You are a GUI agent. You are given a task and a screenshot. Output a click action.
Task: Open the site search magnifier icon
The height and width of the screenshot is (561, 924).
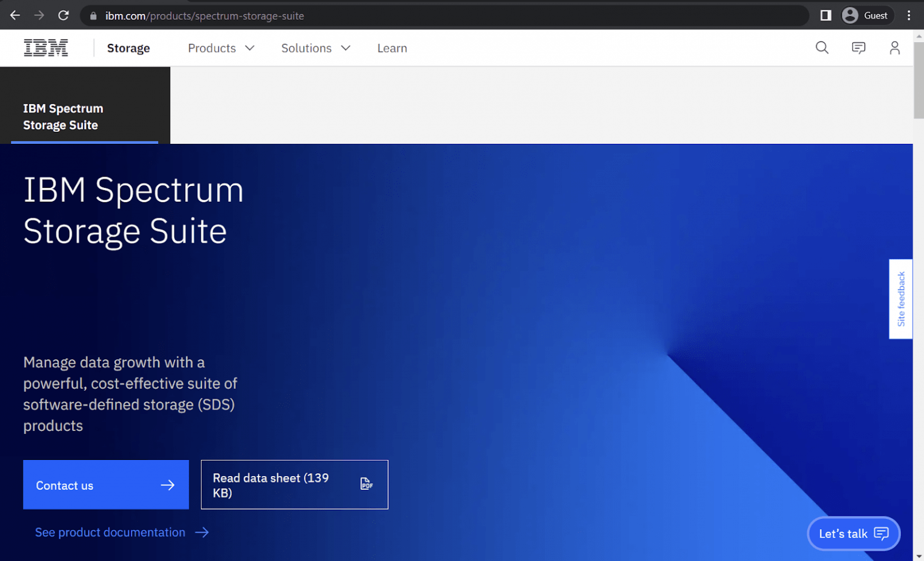coord(822,48)
